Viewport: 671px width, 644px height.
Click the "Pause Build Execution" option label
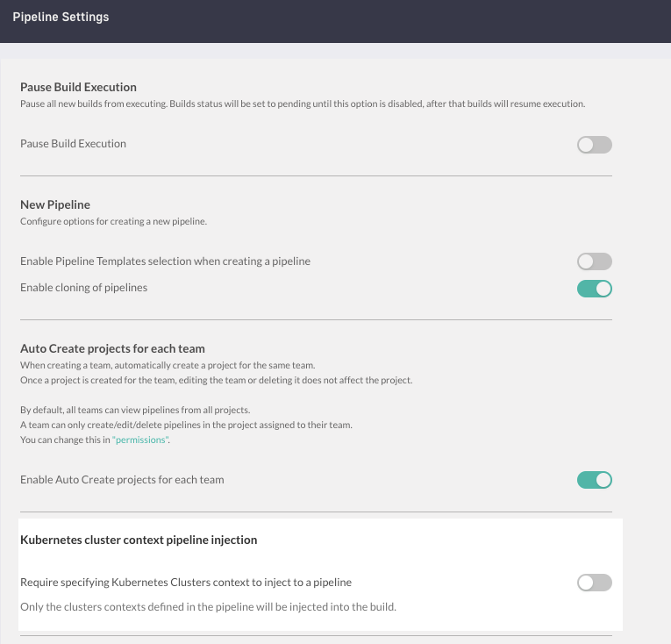click(x=73, y=144)
